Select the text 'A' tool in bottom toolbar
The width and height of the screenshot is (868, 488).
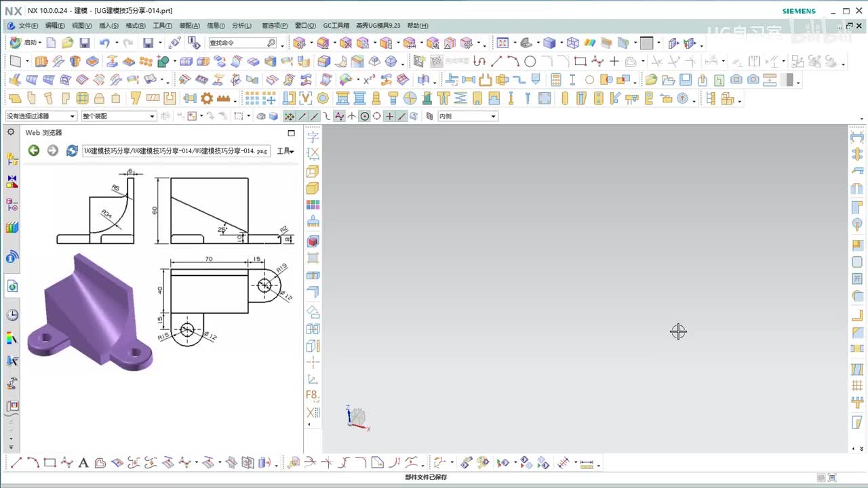click(x=83, y=464)
